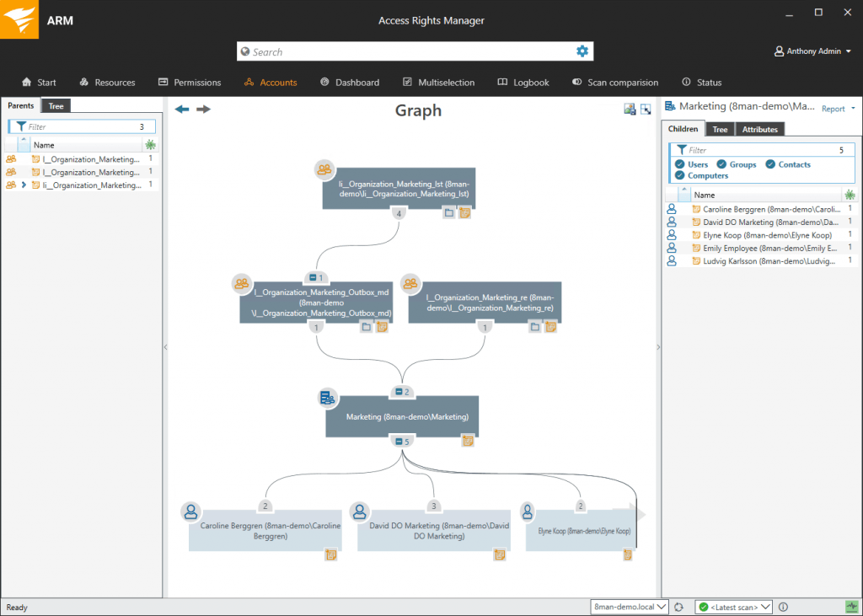Expand li__Organization_Marketing row in Parents list
The height and width of the screenshot is (616, 863).
pyautogui.click(x=24, y=185)
